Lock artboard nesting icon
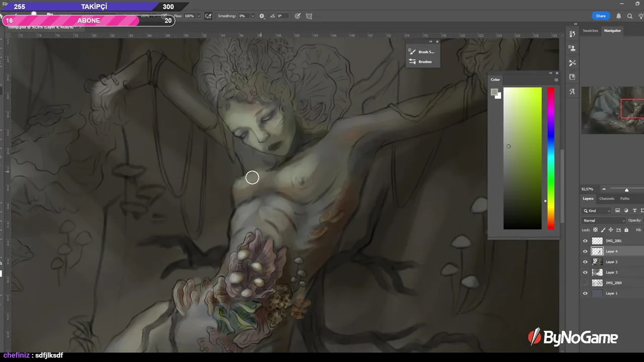The width and height of the screenshot is (644, 362). coord(618,230)
